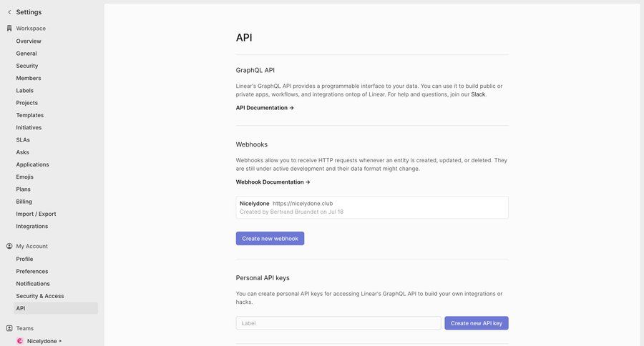Open Import / Export settings
This screenshot has width=644, height=346.
(36, 214)
